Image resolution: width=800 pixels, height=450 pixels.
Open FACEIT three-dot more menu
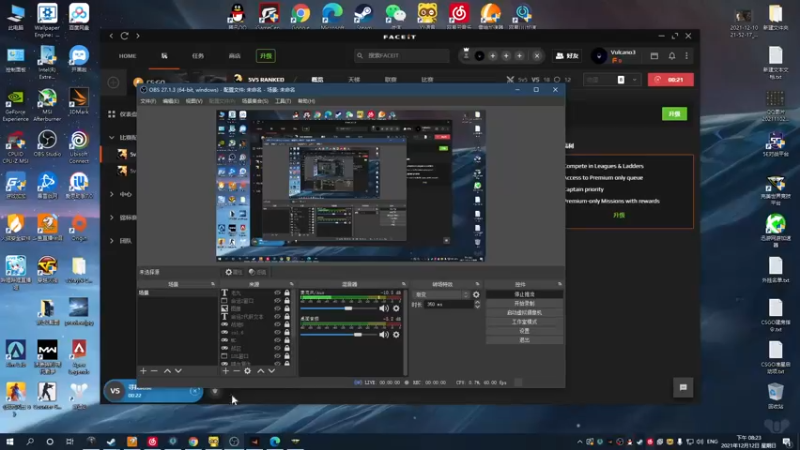click(687, 56)
